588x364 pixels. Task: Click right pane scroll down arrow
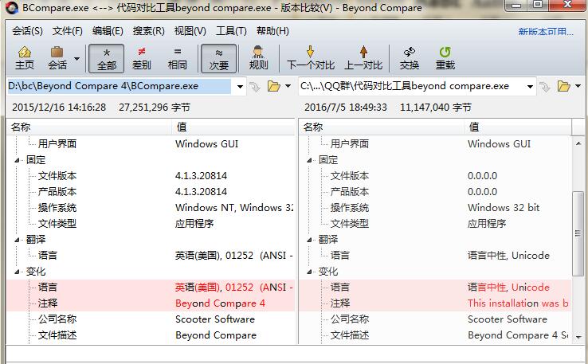[x=578, y=338]
